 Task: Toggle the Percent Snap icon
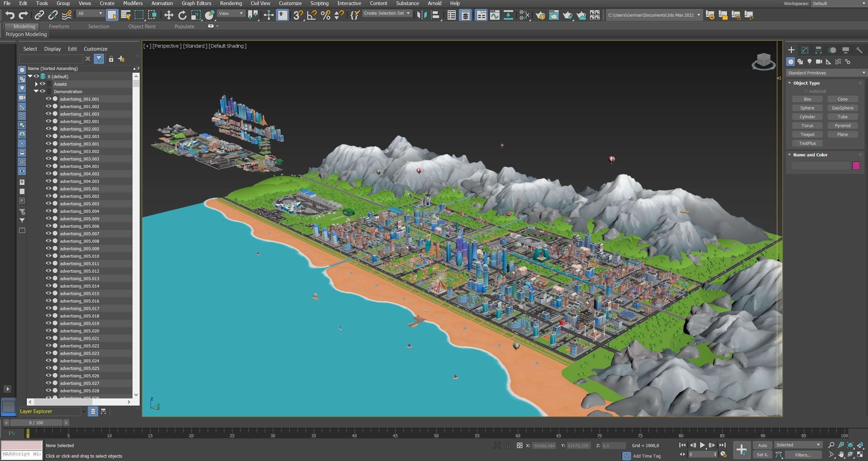(325, 15)
